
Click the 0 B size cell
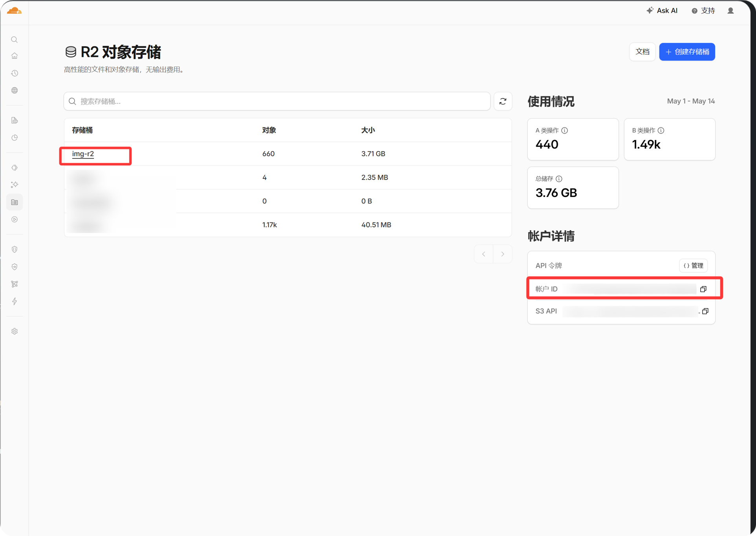(366, 201)
